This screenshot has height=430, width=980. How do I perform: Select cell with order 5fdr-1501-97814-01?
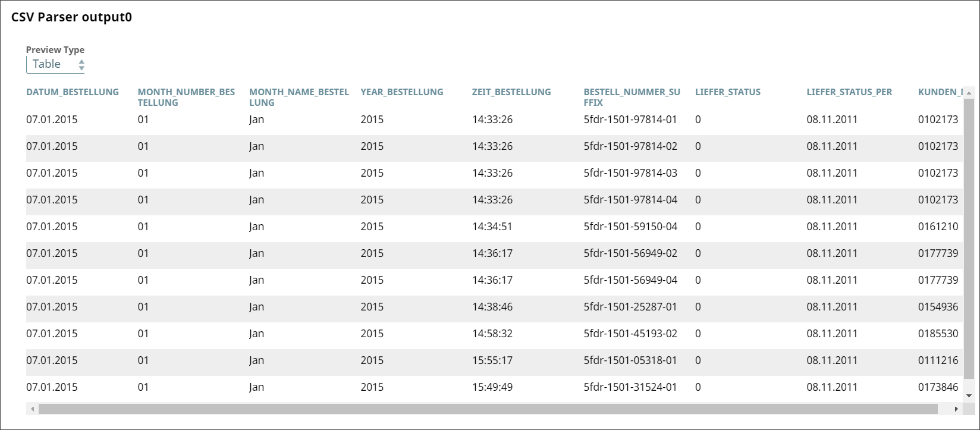coord(630,120)
